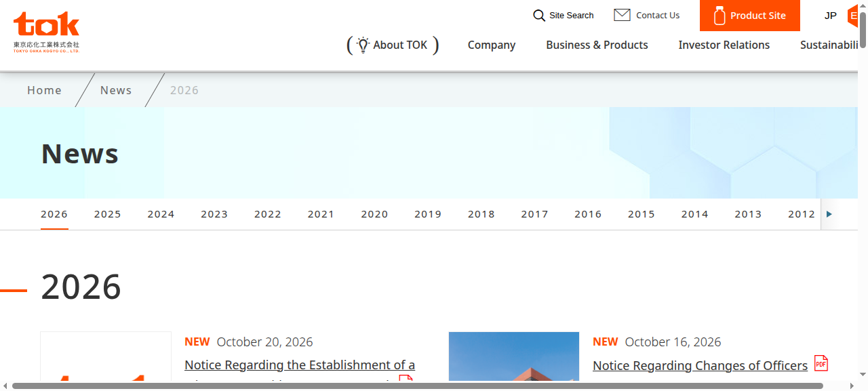Open the Business & Products menu
Screen dimensions: 868x391
[597, 45]
